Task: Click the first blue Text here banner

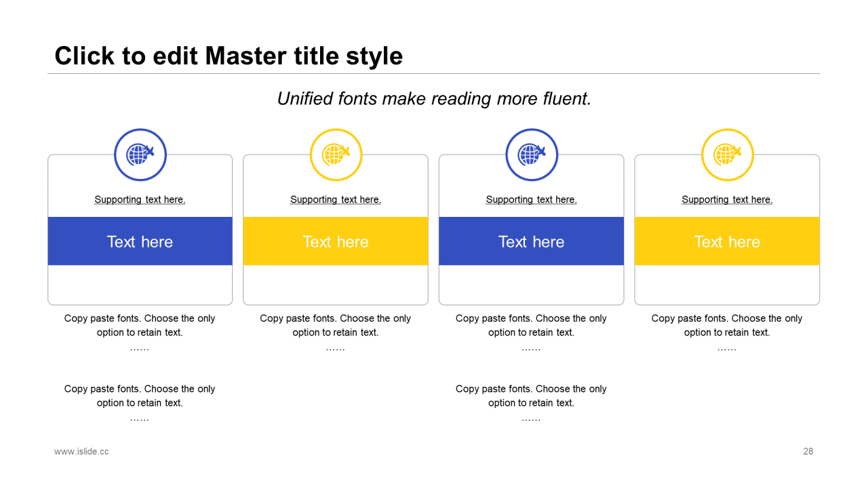Action: [x=140, y=241]
